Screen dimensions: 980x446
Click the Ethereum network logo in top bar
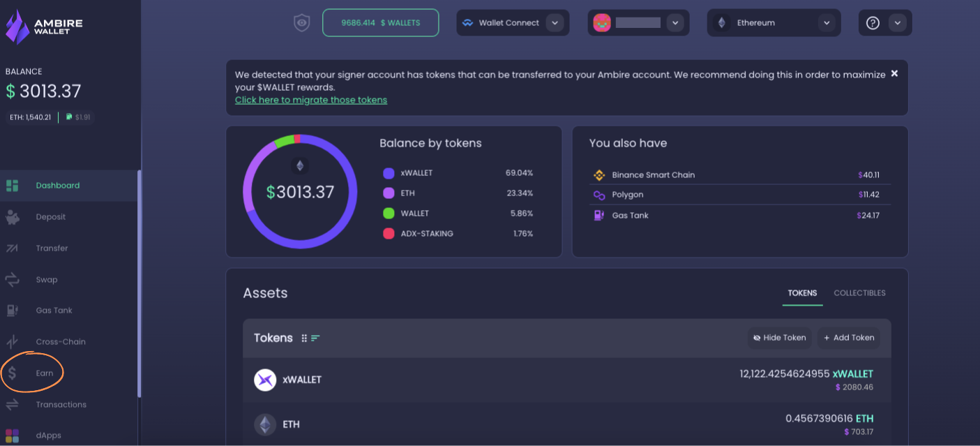(x=721, y=23)
